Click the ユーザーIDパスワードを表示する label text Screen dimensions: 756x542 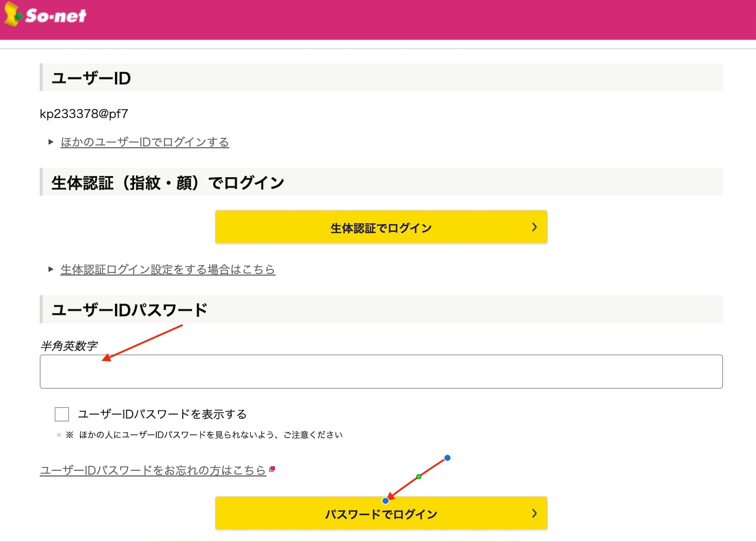[x=162, y=414]
